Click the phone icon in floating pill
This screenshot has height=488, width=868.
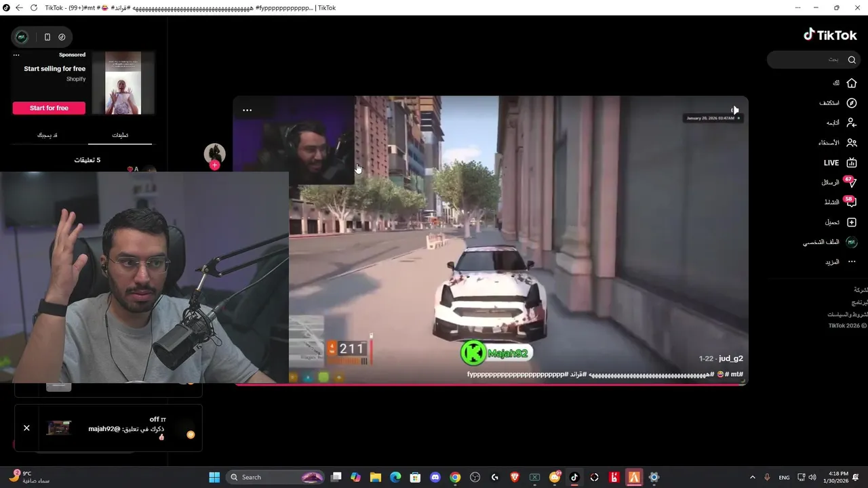coord(47,37)
